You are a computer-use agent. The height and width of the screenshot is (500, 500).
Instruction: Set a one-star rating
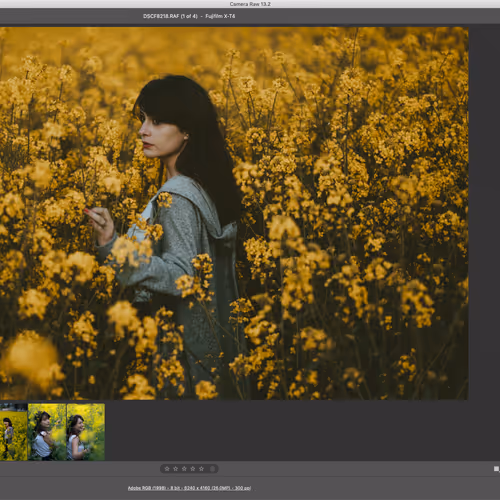pos(167,469)
